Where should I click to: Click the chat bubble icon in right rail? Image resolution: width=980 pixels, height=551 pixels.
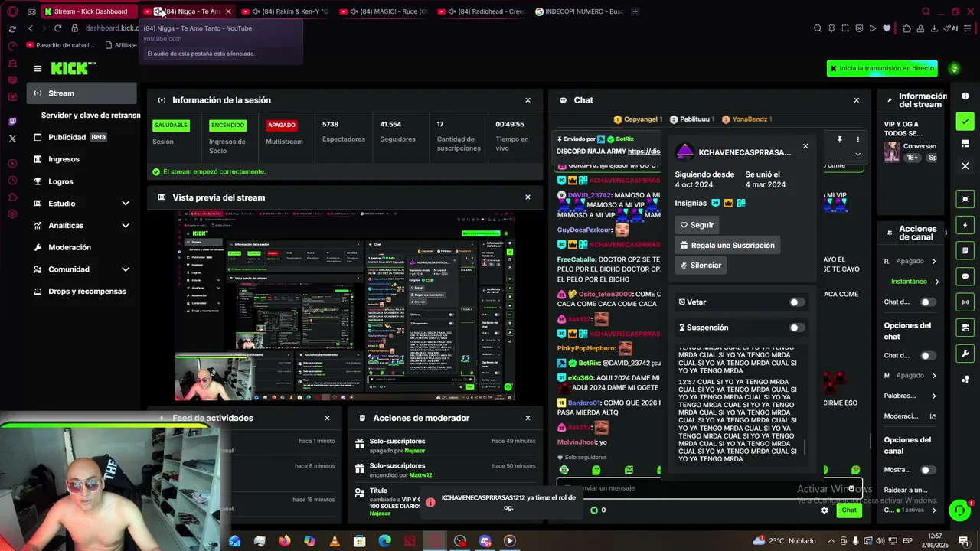(965, 276)
